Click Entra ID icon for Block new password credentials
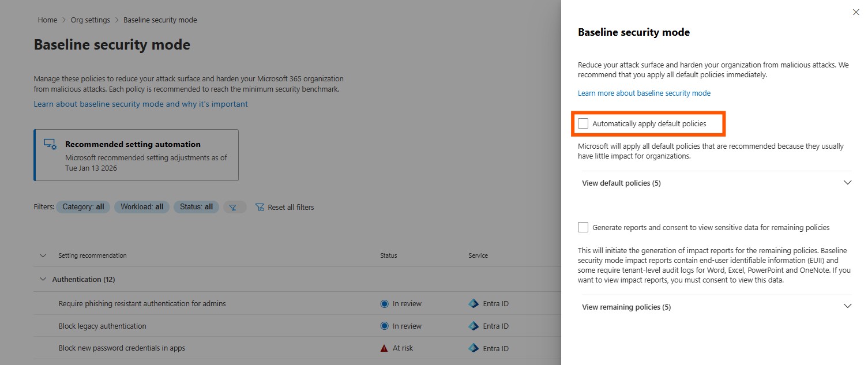 click(474, 348)
